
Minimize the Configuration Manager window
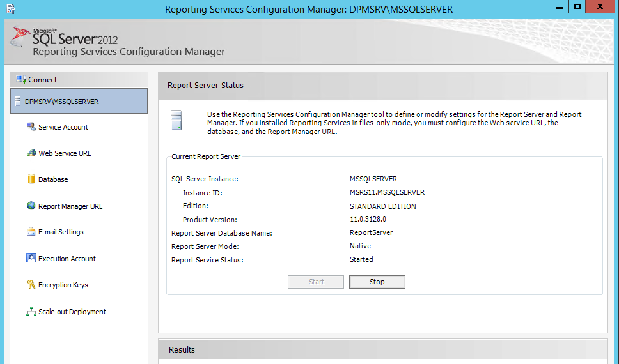[560, 6]
